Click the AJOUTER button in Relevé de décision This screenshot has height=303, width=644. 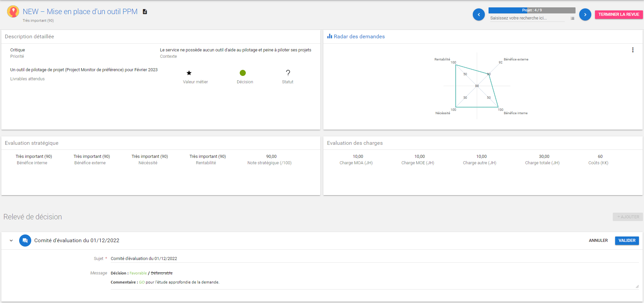pyautogui.click(x=628, y=217)
